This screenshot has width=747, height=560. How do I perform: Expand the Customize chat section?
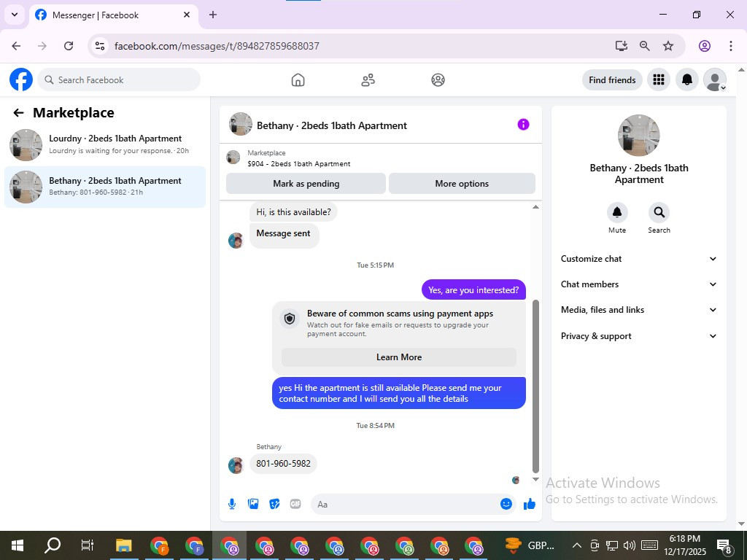pyautogui.click(x=638, y=259)
